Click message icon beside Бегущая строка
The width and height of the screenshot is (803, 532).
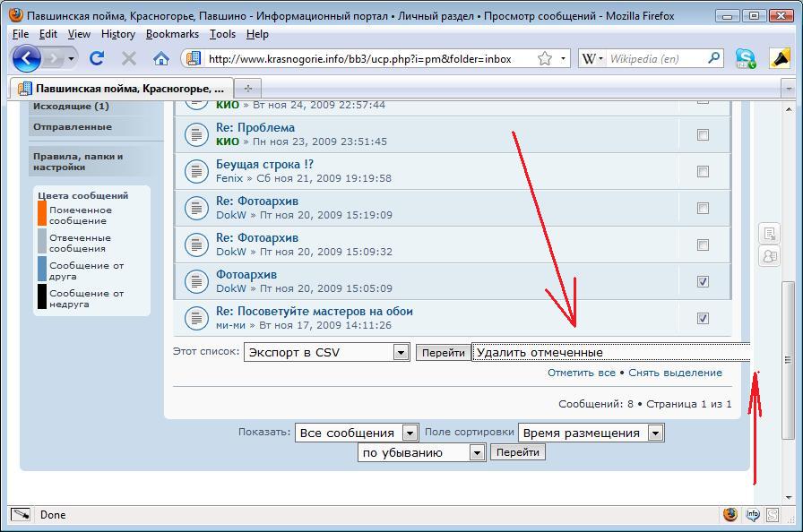point(196,171)
